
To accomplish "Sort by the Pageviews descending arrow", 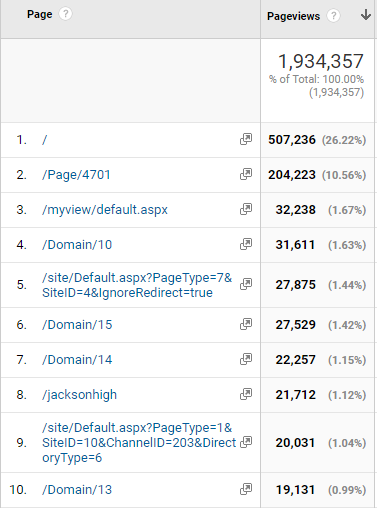I will (x=366, y=15).
